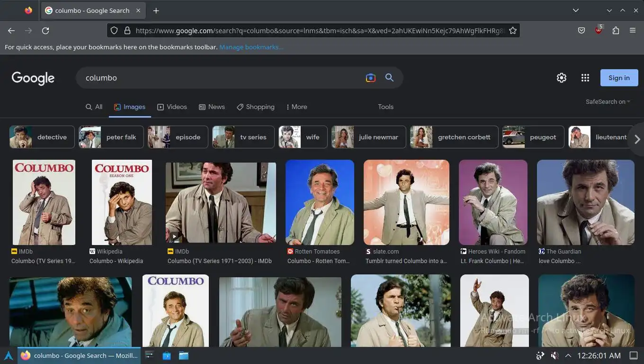Switch to the All results tab
Screen dimensions: 644x364
tap(94, 107)
